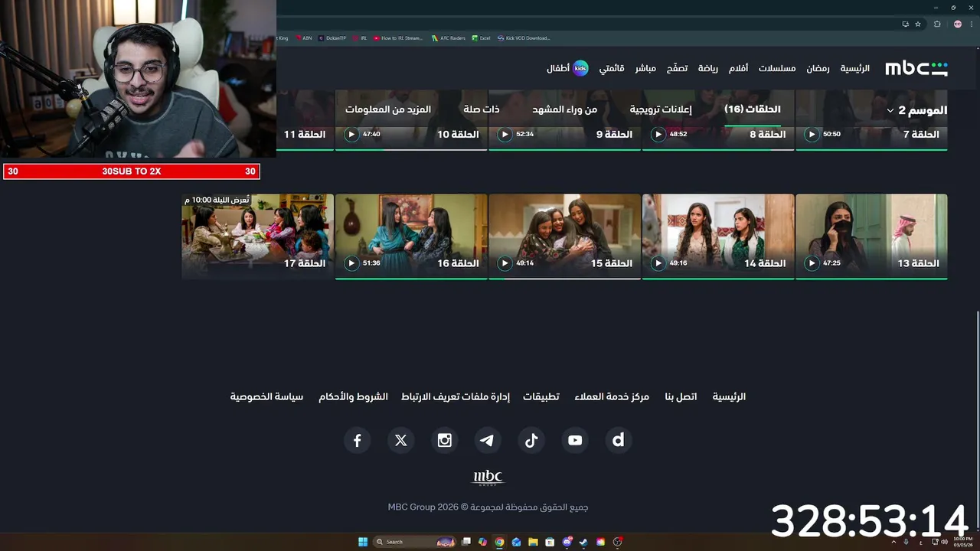Viewport: 980px width, 551px height.
Task: Open أفلام in the top navigation
Action: click(738, 68)
